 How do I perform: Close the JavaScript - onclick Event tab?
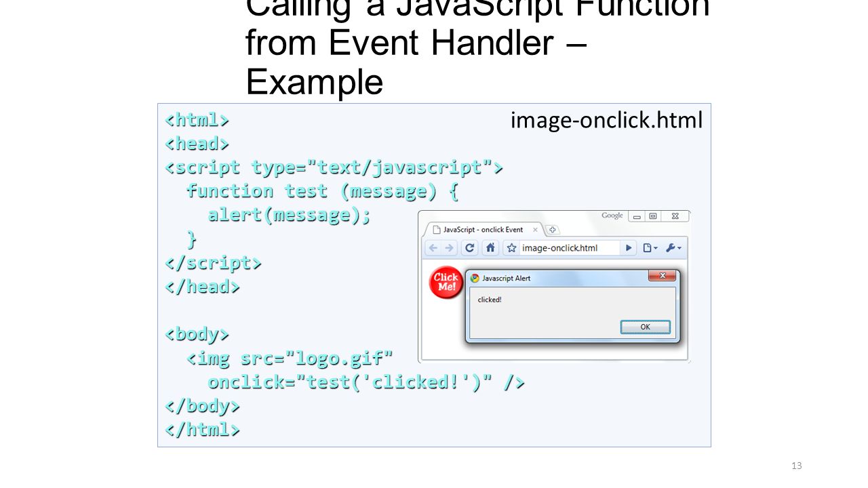click(535, 230)
